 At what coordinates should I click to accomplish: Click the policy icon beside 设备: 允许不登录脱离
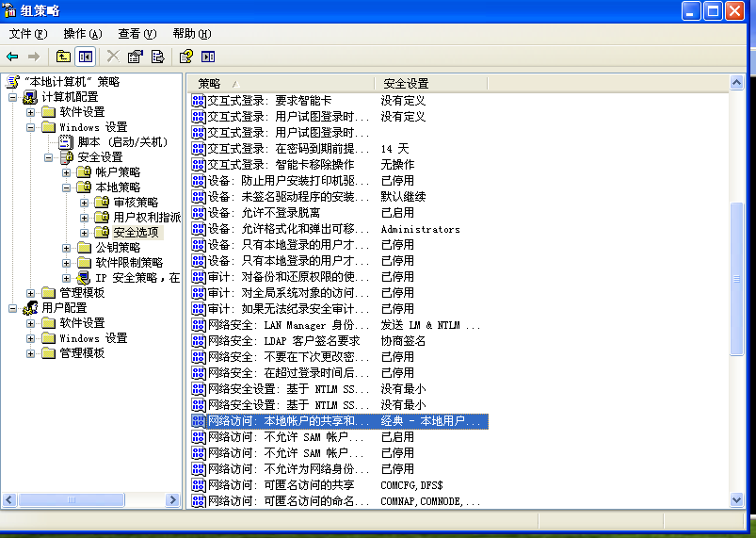point(198,213)
